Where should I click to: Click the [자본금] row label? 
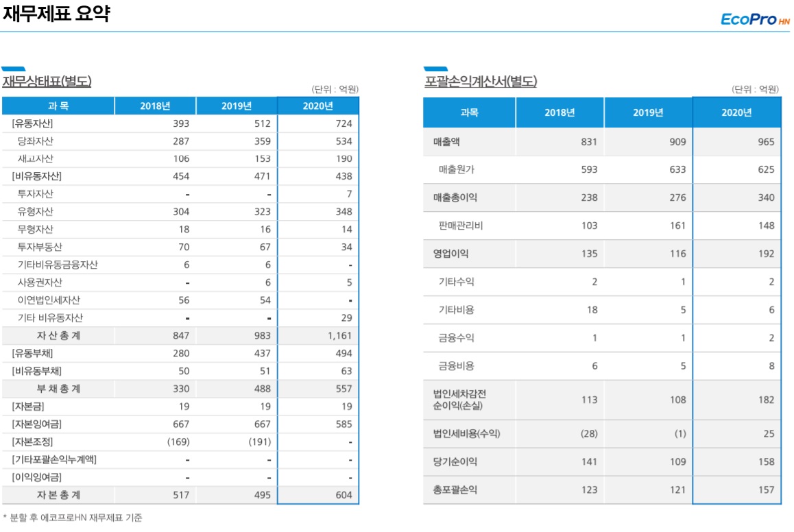[28, 407]
